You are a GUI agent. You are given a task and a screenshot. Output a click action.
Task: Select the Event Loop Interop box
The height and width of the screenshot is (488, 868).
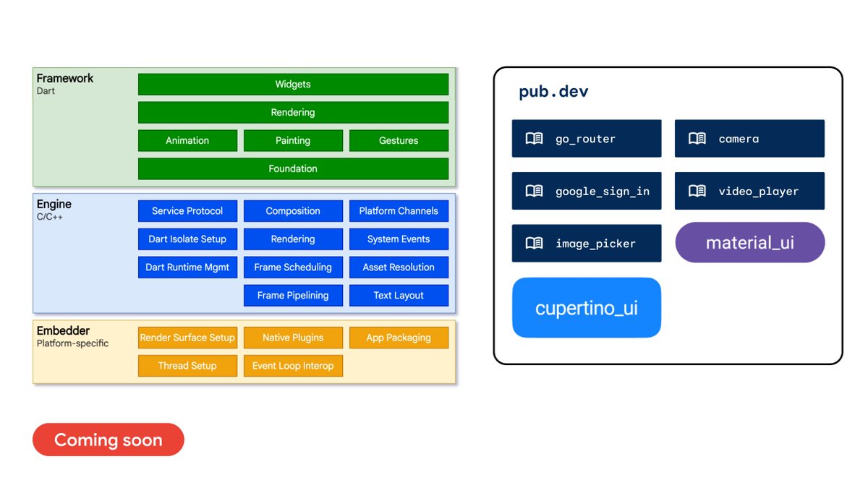[293, 366]
